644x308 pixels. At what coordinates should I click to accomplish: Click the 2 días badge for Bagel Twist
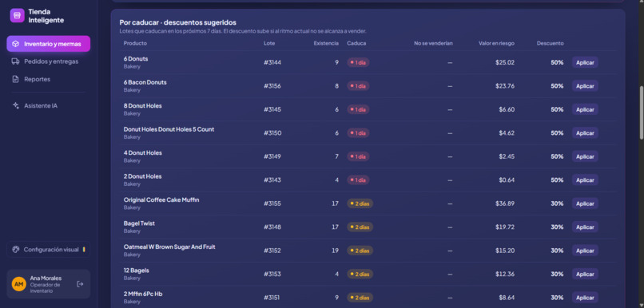[x=360, y=227]
